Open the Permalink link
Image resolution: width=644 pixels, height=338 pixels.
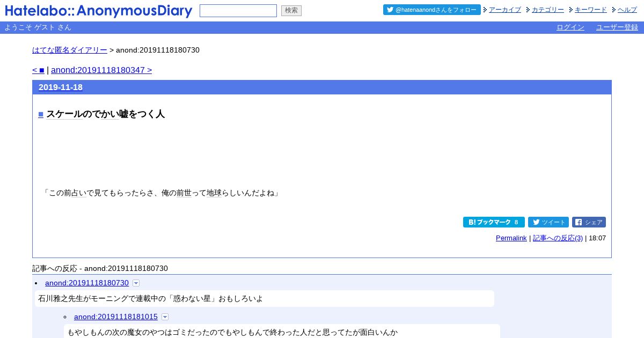[511, 238]
